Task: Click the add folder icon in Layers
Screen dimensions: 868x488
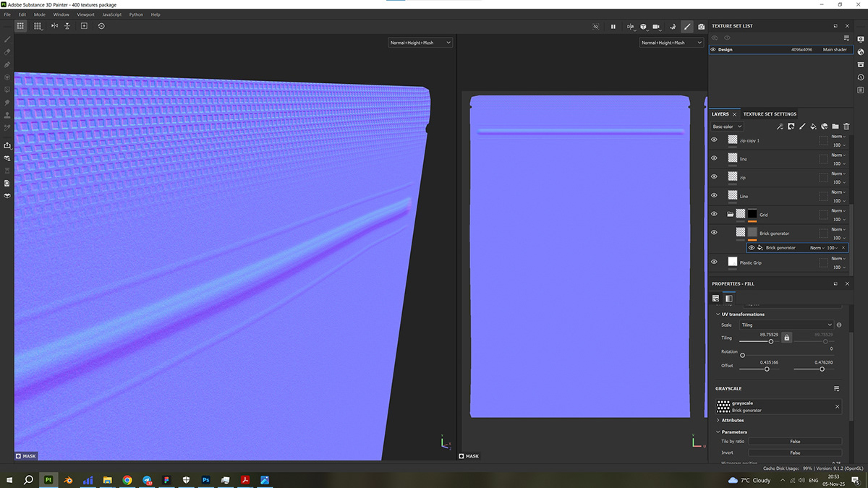Action: (835, 127)
